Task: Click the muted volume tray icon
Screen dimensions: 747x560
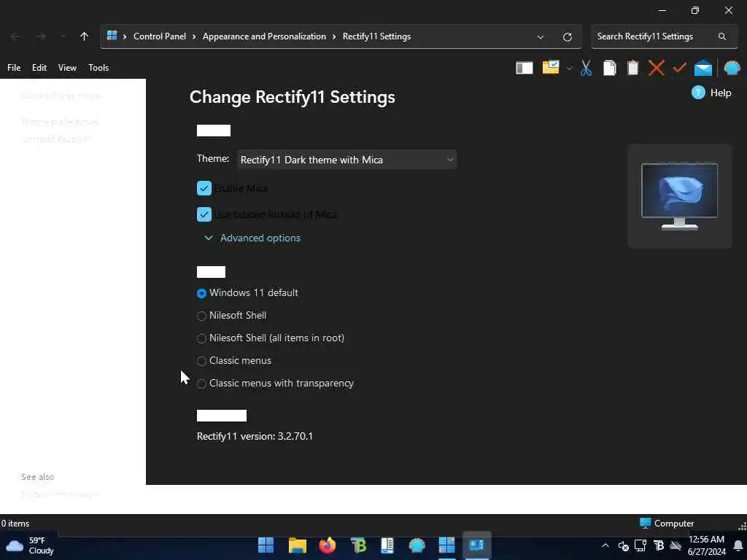Action: point(623,545)
